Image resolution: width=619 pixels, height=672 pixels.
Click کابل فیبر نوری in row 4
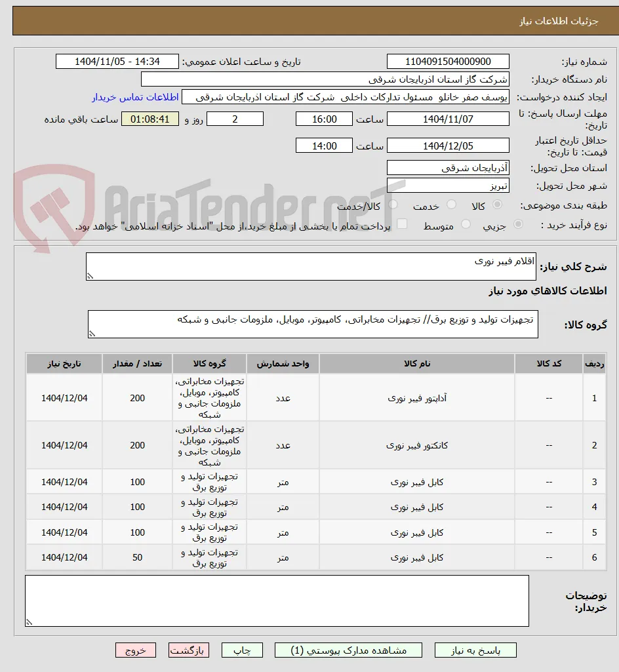click(416, 507)
